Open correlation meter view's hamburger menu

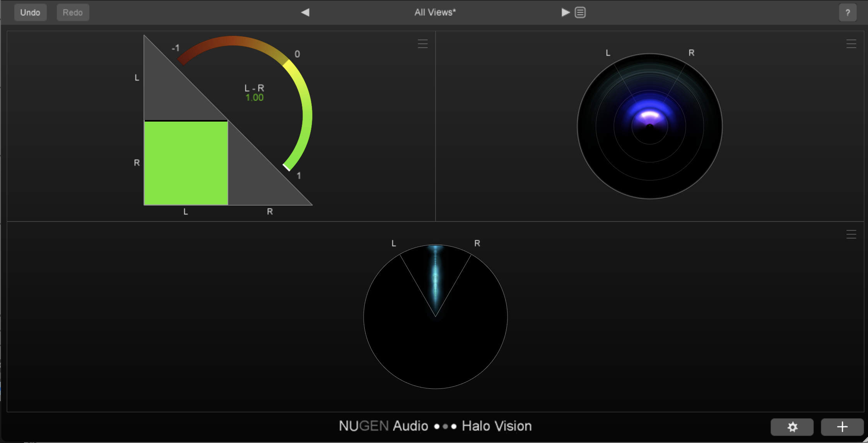422,44
